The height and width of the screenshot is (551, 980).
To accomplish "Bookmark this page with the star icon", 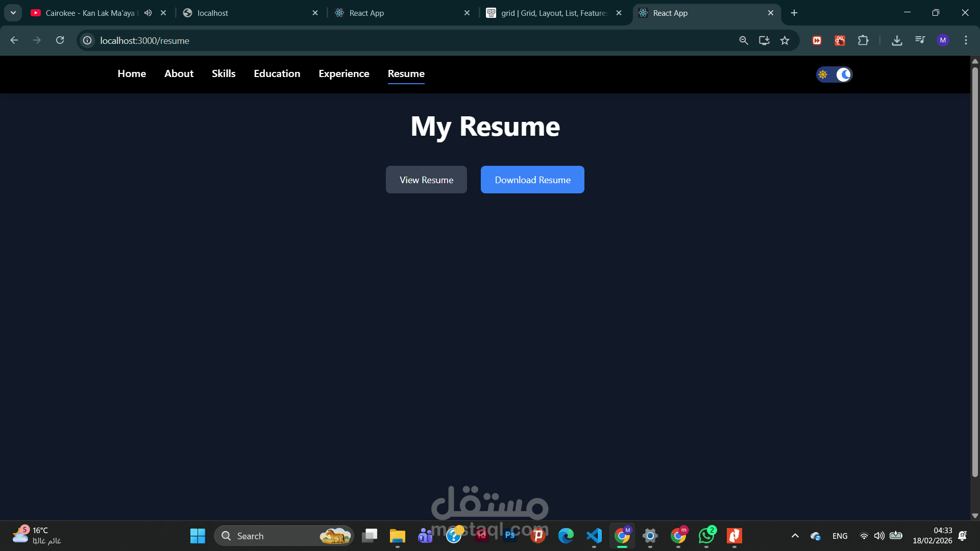I will pos(785,40).
